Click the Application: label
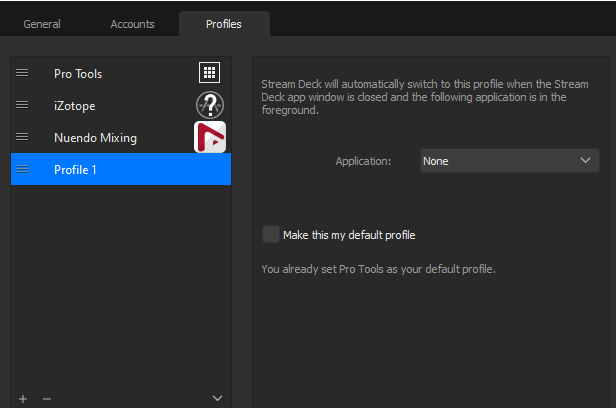This screenshot has width=616, height=408. [363, 161]
